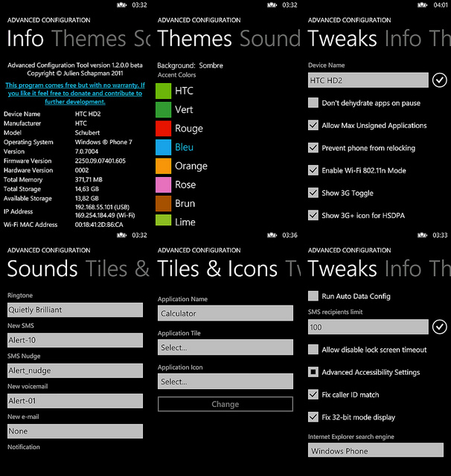Pick the Rose pink accent color
The width and height of the screenshot is (451, 476).
[x=164, y=184]
